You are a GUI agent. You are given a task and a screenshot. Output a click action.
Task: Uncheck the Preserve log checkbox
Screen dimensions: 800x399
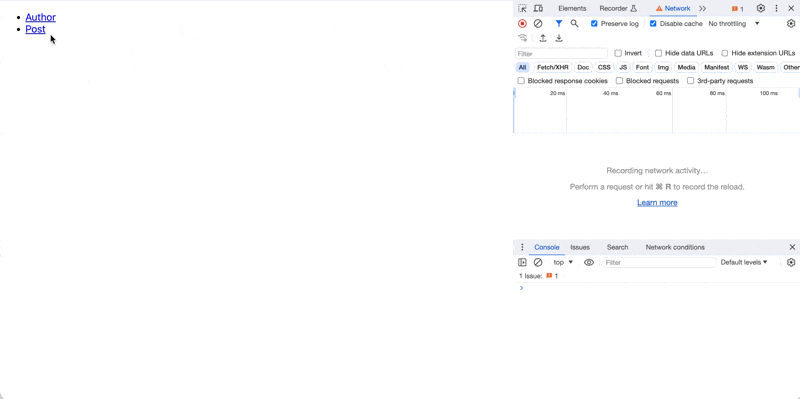tap(594, 23)
